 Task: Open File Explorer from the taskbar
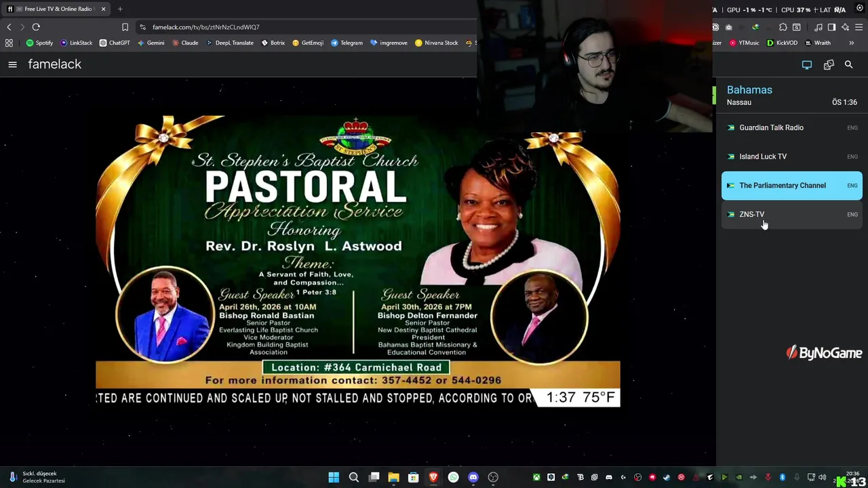(x=393, y=477)
